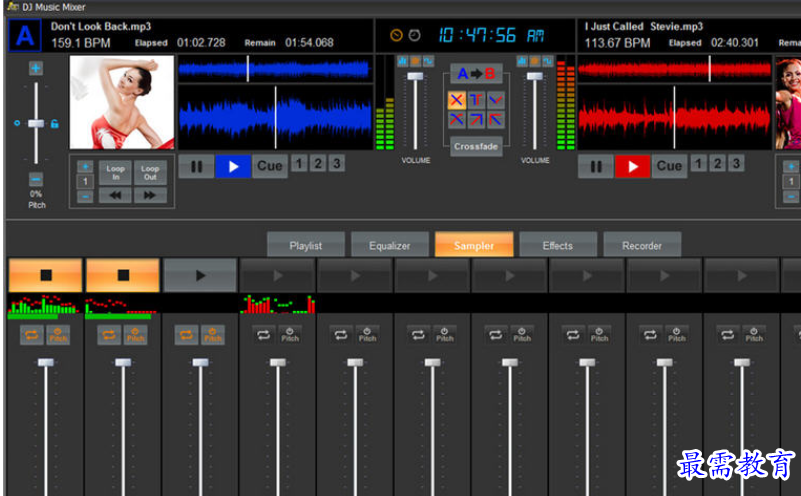Raise deck A pitch with plus button

pos(36,68)
